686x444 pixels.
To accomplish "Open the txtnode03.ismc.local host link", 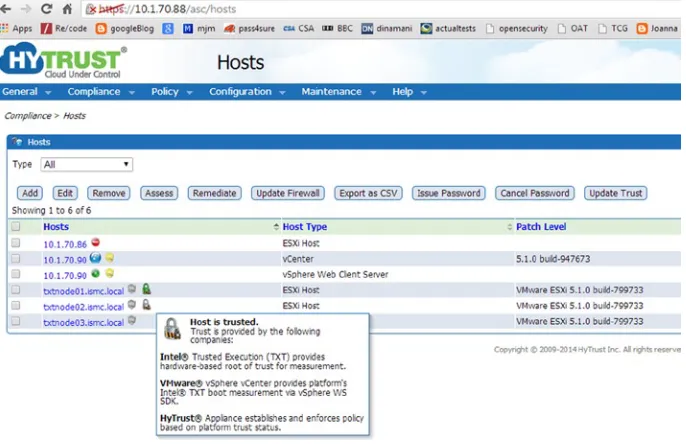I will [x=84, y=322].
